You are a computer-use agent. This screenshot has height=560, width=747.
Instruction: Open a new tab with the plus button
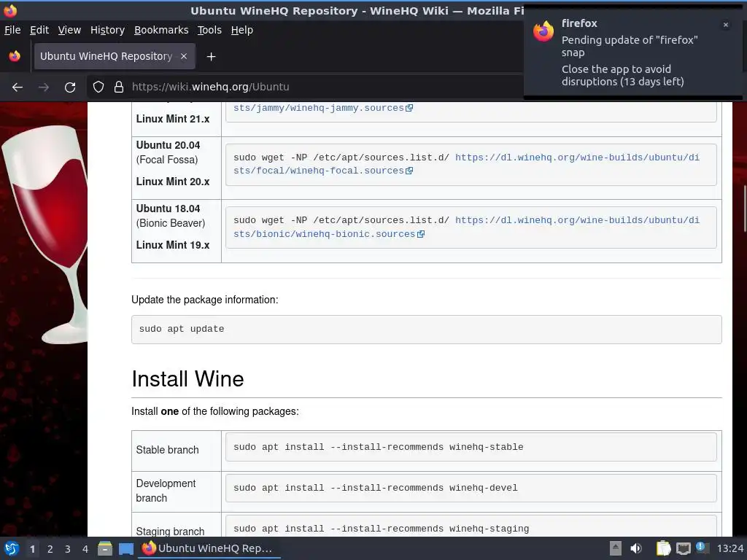[x=211, y=57]
